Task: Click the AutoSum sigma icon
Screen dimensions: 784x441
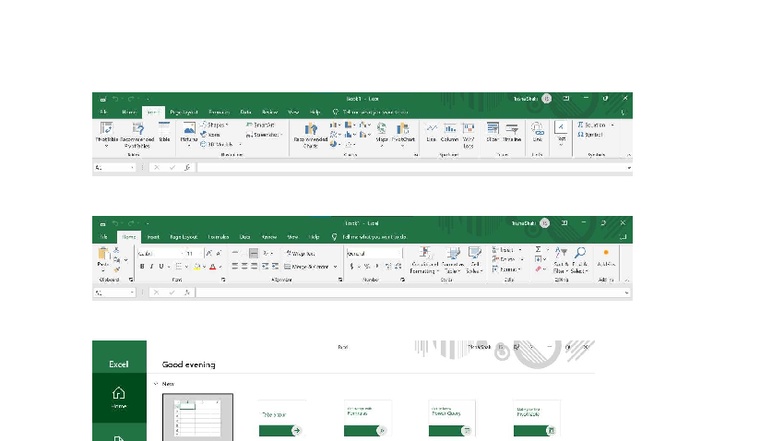Action: click(538, 249)
